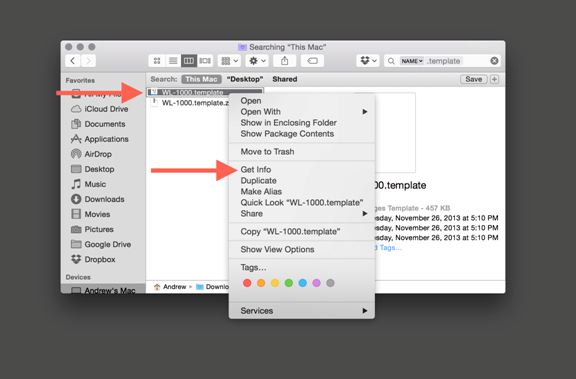The height and width of the screenshot is (379, 576).
Task: Click the magnifying glass search icon
Action: [x=391, y=61]
